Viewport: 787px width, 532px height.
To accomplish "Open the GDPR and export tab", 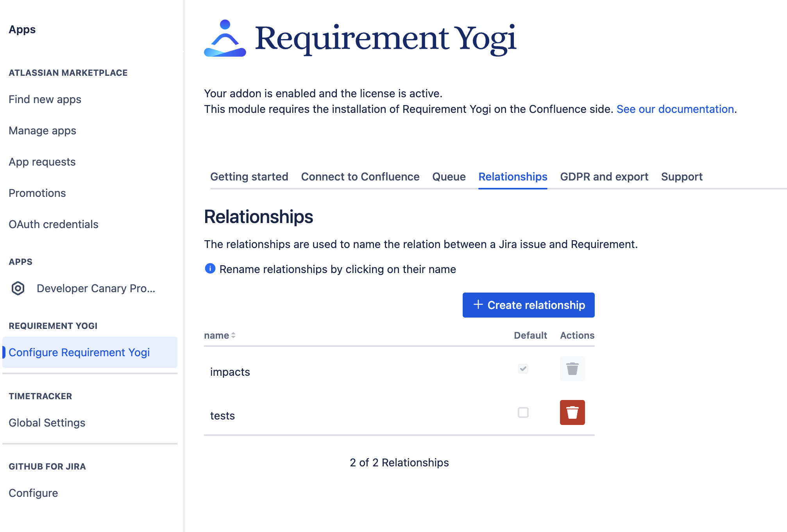I will [x=604, y=177].
